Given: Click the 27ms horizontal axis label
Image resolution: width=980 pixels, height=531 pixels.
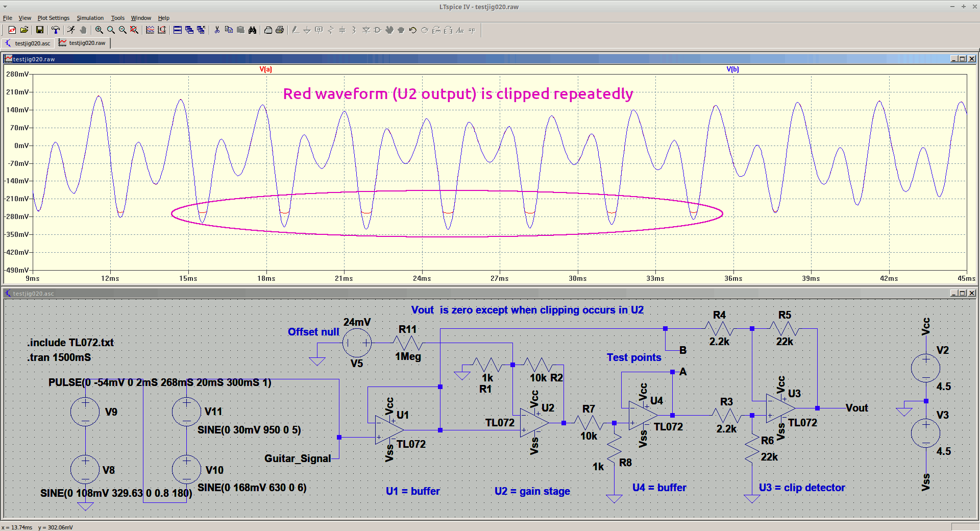Looking at the screenshot, I should point(500,278).
